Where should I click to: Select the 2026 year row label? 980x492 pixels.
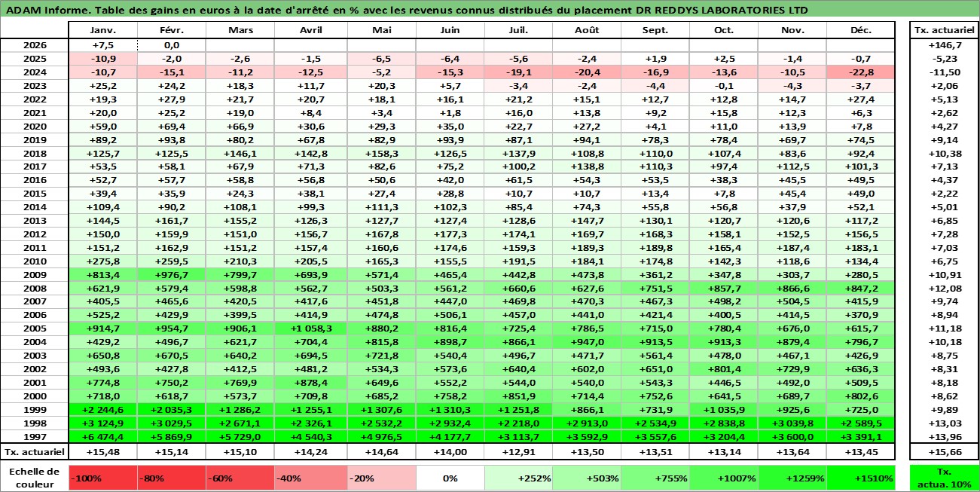click(x=35, y=45)
